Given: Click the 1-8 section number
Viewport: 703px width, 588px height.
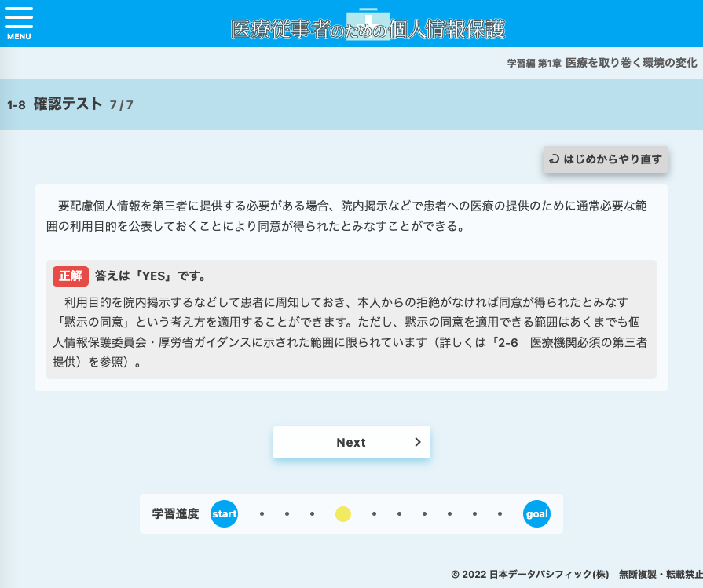Looking at the screenshot, I should (16, 105).
